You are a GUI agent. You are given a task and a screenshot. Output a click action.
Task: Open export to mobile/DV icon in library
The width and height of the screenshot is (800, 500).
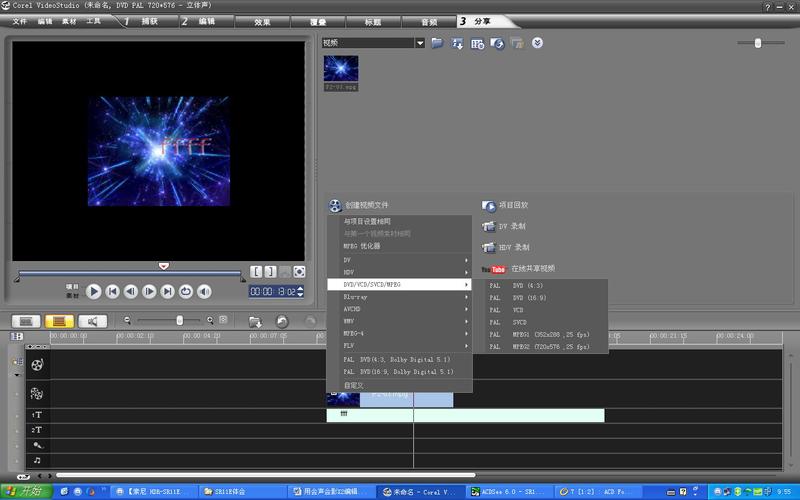(x=497, y=43)
